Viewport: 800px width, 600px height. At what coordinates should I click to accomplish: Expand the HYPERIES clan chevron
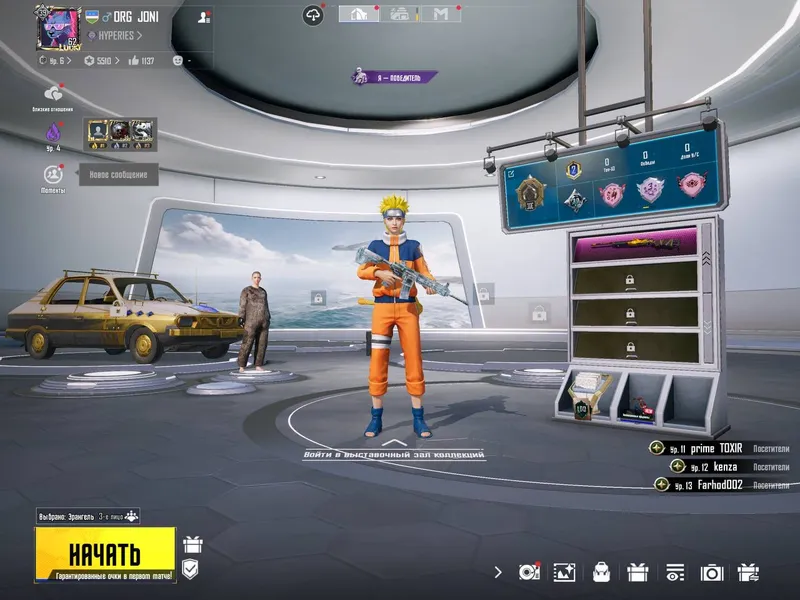(139, 36)
